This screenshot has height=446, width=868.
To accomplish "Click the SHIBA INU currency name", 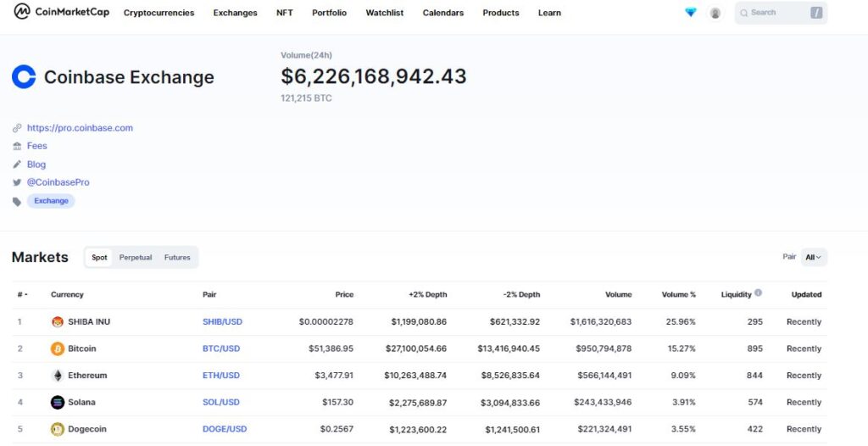I will [x=89, y=322].
